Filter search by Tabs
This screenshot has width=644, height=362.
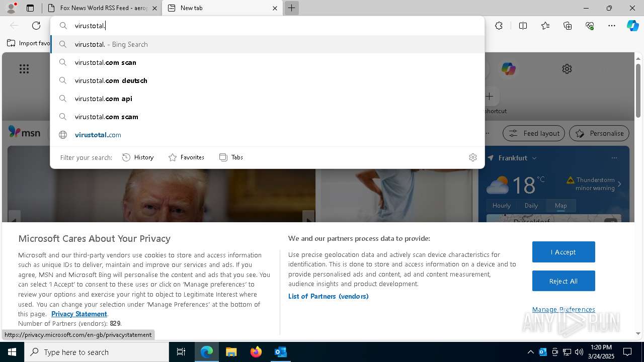(231, 157)
